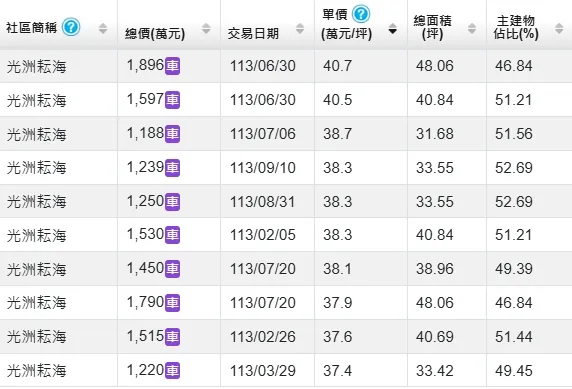This screenshot has width=572, height=389.
Task: Click area 38.96
Action: coord(434,269)
